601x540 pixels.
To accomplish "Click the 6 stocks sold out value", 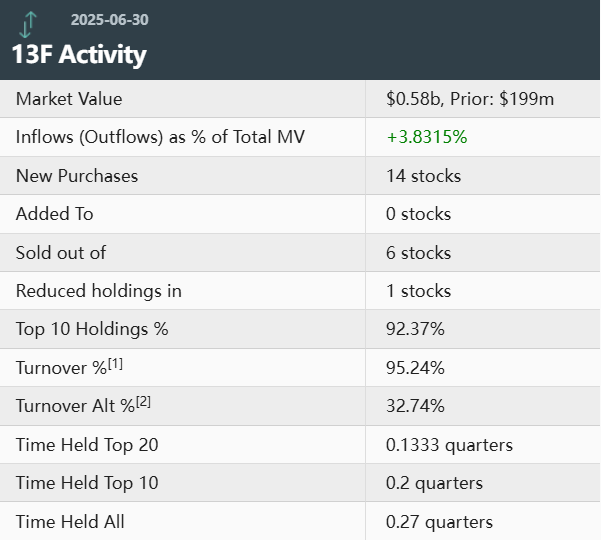I will [418, 253].
